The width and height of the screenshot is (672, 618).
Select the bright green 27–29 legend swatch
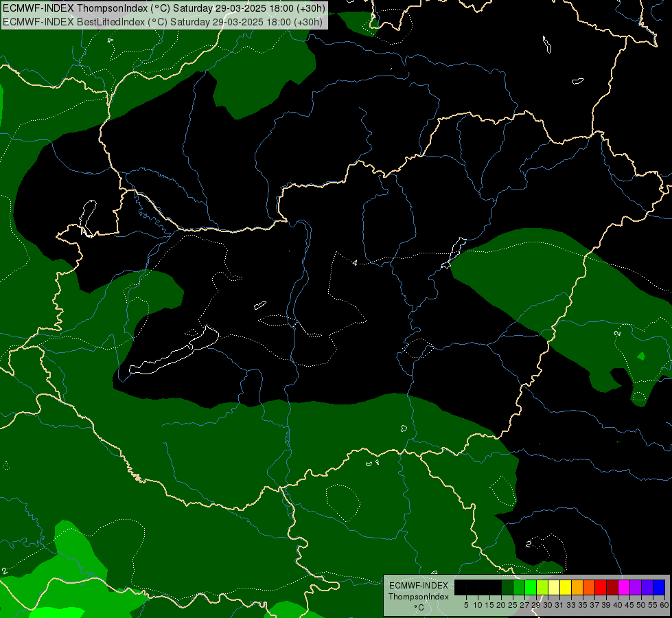click(531, 587)
